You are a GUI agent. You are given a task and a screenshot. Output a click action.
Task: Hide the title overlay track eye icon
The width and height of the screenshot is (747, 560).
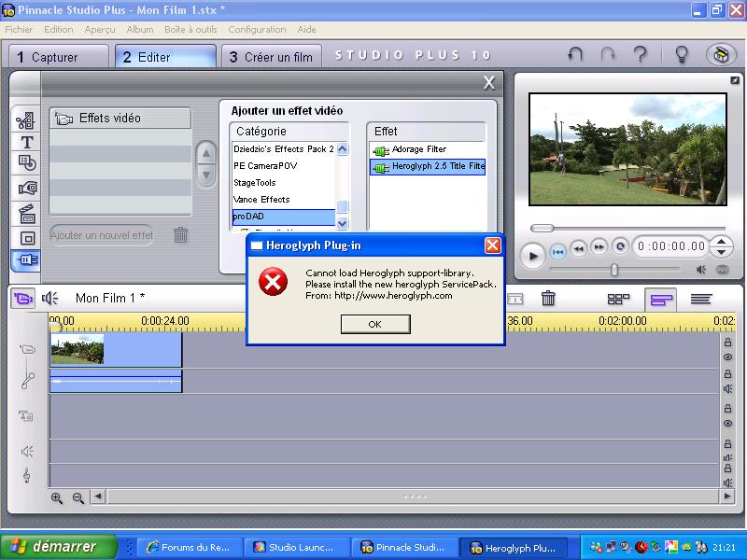pos(727,424)
